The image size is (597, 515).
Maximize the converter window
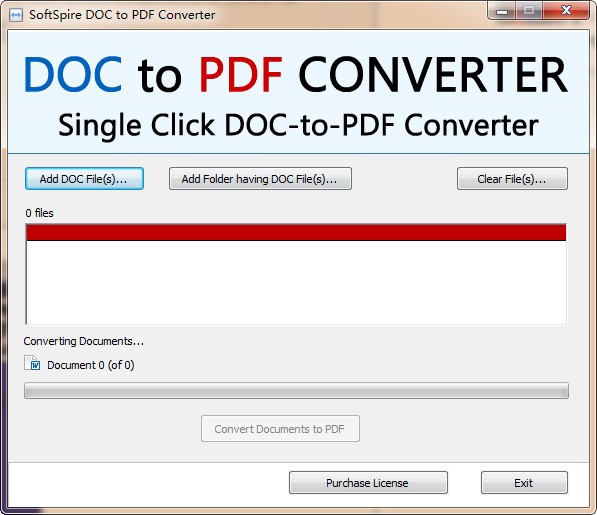tap(529, 11)
